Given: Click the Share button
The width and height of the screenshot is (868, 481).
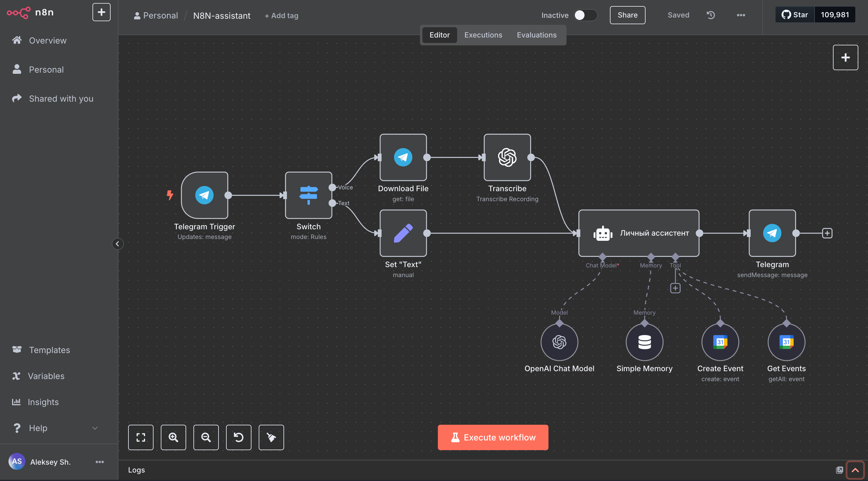Looking at the screenshot, I should pyautogui.click(x=627, y=15).
